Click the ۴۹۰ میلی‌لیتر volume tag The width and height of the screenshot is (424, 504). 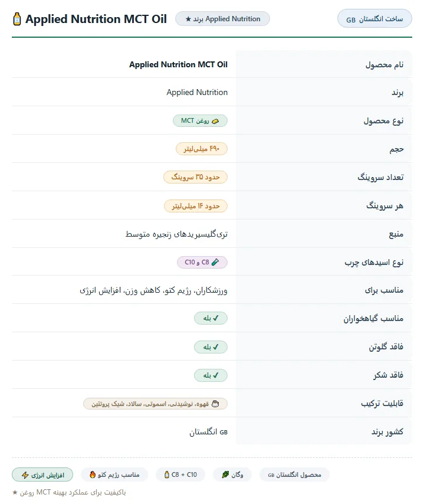(202, 149)
